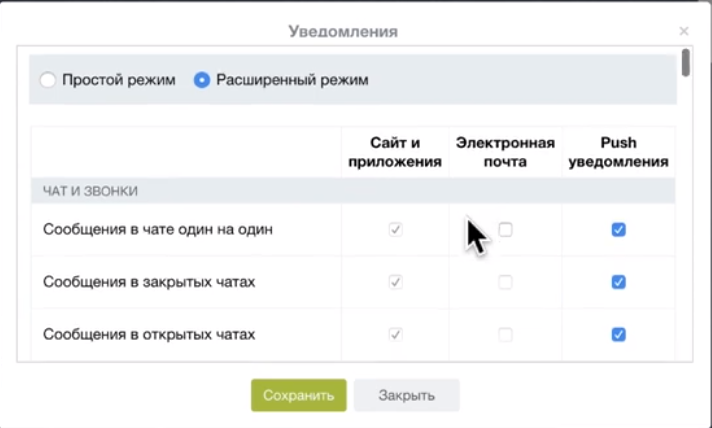Toggle site and apps checkbox for closed chats
Image resolution: width=712 pixels, height=428 pixels.
click(x=395, y=282)
